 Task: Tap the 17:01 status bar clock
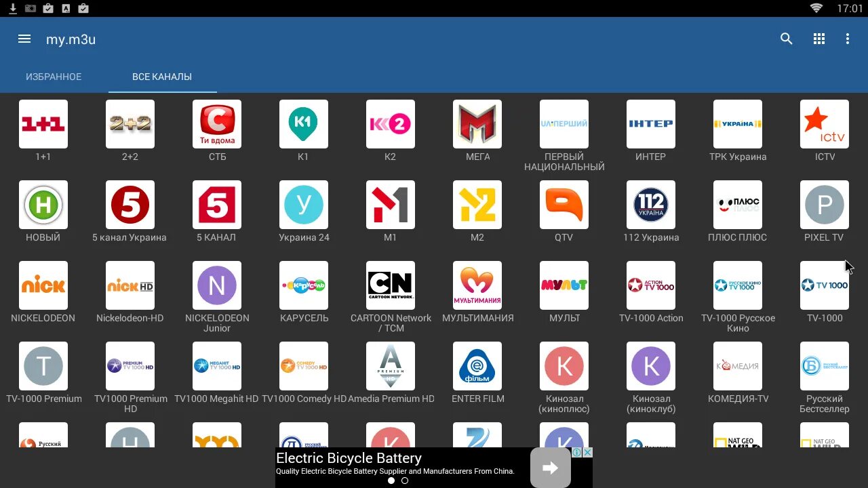pyautogui.click(x=850, y=9)
